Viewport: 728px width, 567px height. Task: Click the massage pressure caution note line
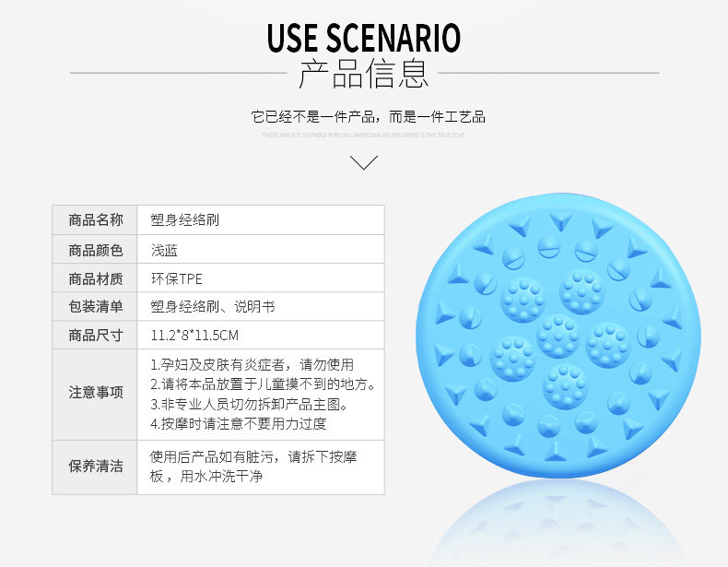pyautogui.click(x=238, y=424)
